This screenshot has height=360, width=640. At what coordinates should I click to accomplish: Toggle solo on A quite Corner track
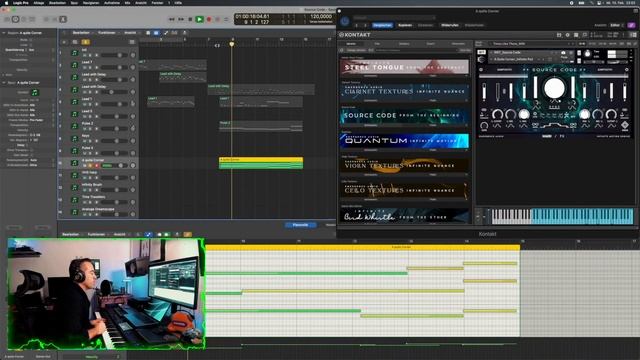tap(90, 165)
